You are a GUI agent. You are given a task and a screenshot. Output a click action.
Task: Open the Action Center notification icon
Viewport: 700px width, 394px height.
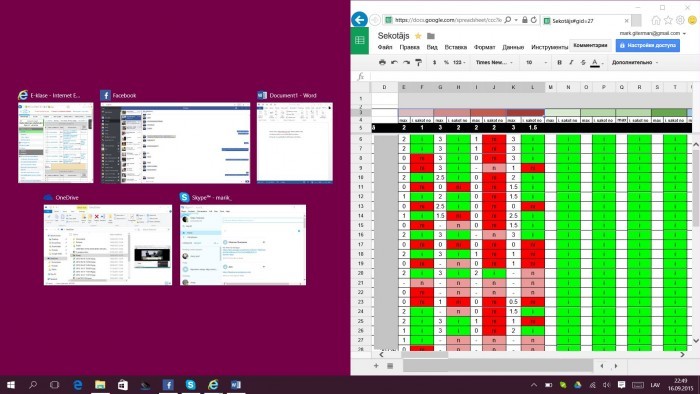[x=621, y=385]
